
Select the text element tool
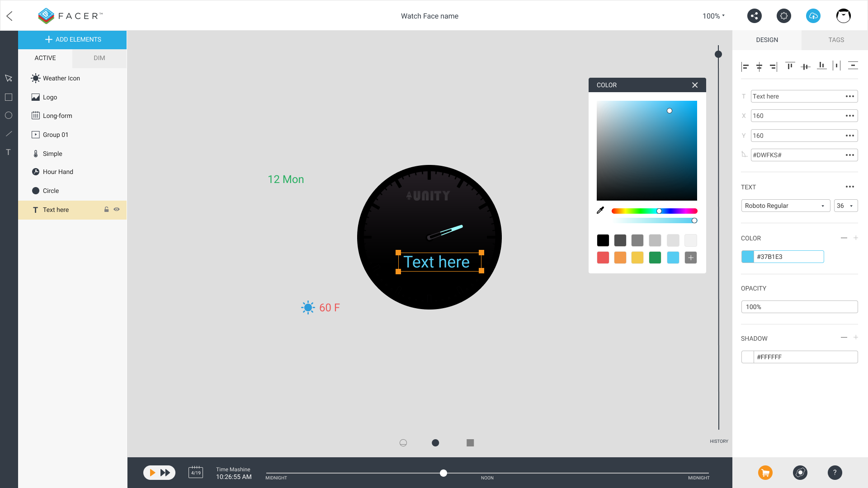[9, 152]
